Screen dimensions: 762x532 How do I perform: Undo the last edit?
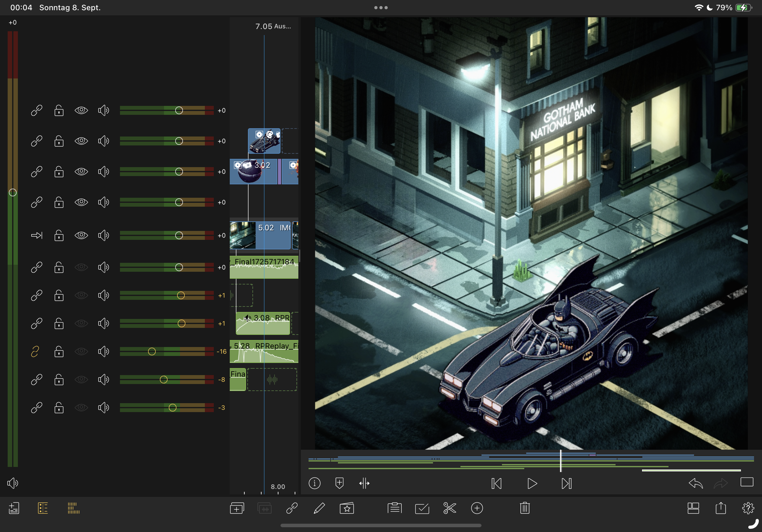tap(696, 483)
